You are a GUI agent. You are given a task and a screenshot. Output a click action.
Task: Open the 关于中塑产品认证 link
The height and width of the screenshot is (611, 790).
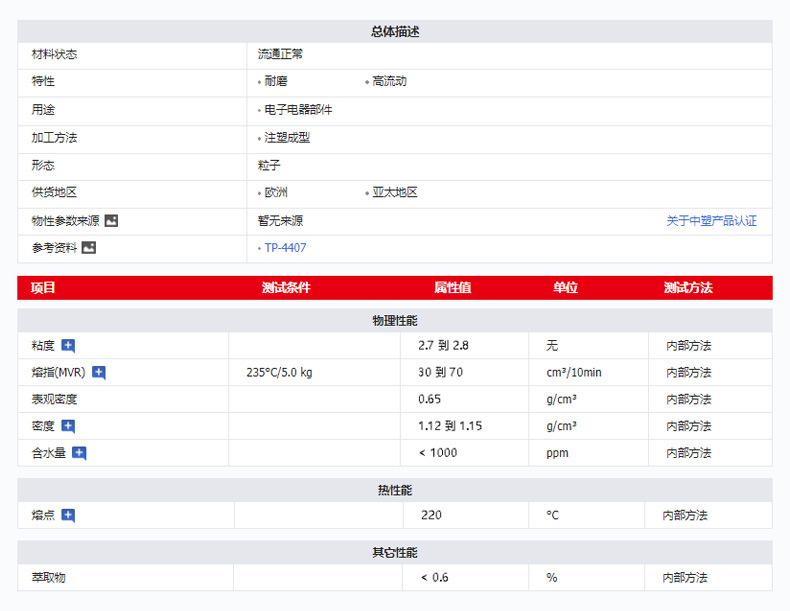tap(711, 221)
